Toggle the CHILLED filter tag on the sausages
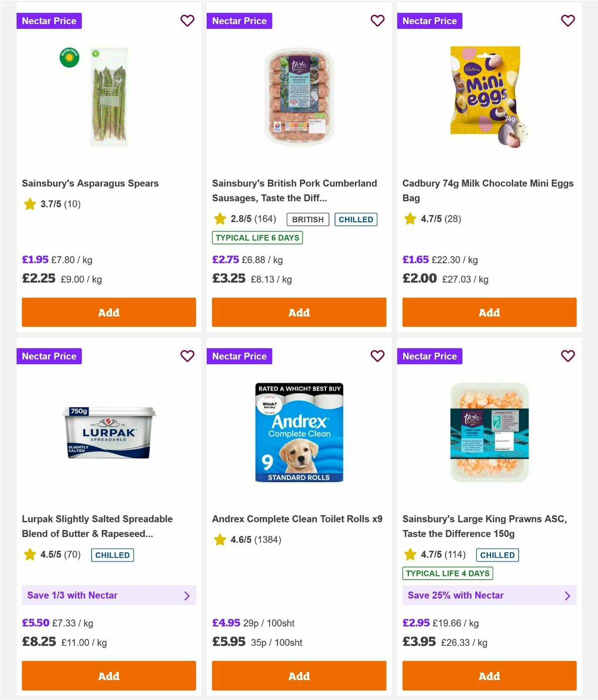 tap(355, 219)
